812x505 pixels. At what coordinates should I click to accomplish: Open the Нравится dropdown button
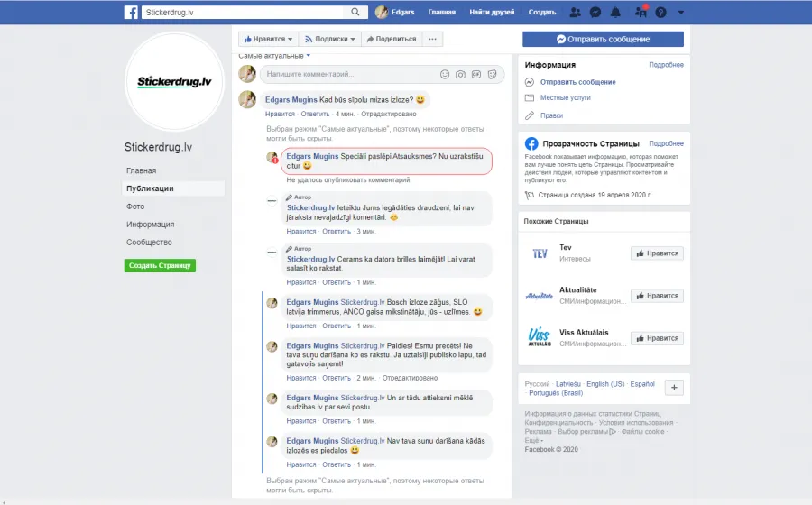(268, 39)
